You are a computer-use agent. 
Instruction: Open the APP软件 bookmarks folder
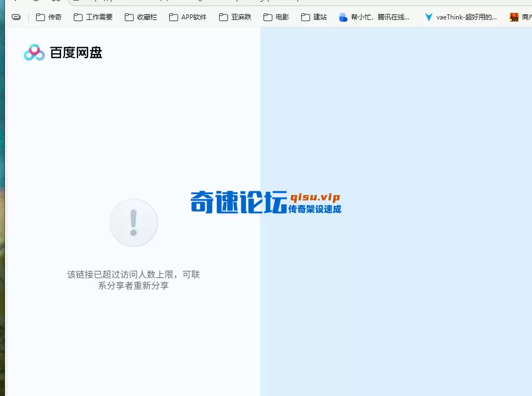coord(188,17)
